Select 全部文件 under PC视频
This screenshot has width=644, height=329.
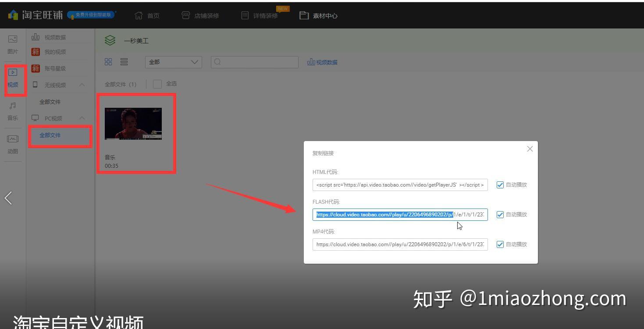(x=50, y=135)
